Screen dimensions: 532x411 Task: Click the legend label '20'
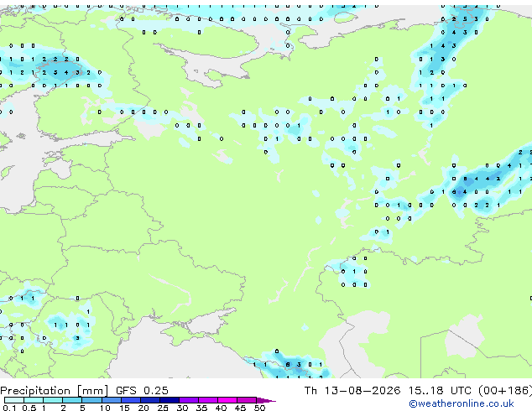pos(143,408)
